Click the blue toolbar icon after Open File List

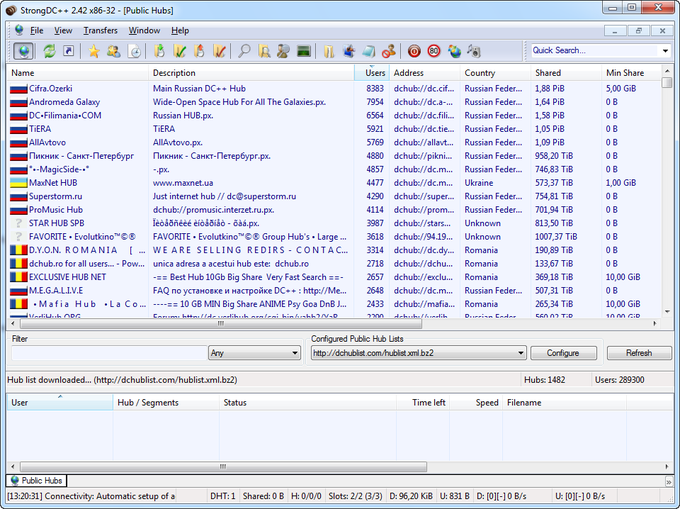pyautogui.click(x=349, y=51)
